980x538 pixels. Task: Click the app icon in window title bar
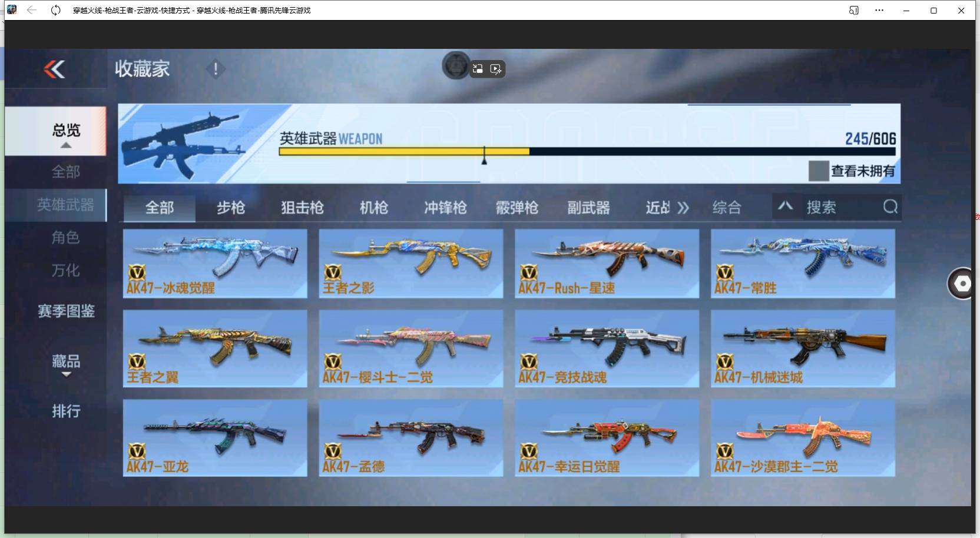(x=12, y=9)
